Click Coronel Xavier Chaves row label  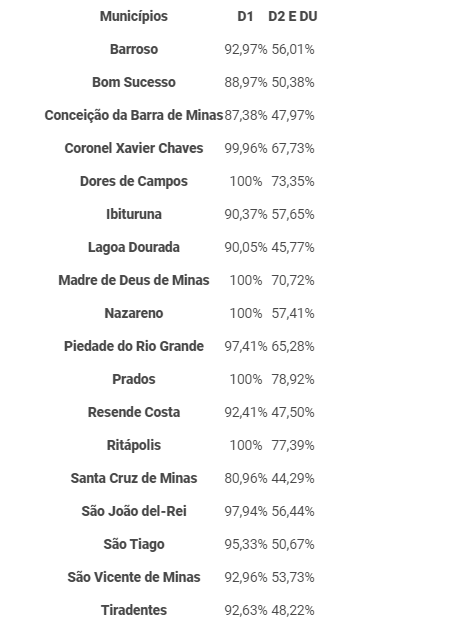pos(134,148)
